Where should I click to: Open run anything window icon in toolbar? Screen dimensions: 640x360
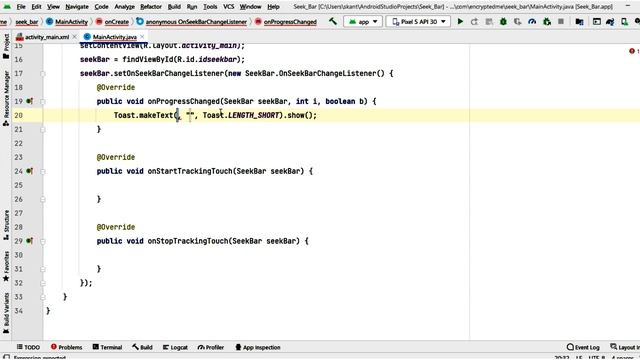click(x=596, y=22)
